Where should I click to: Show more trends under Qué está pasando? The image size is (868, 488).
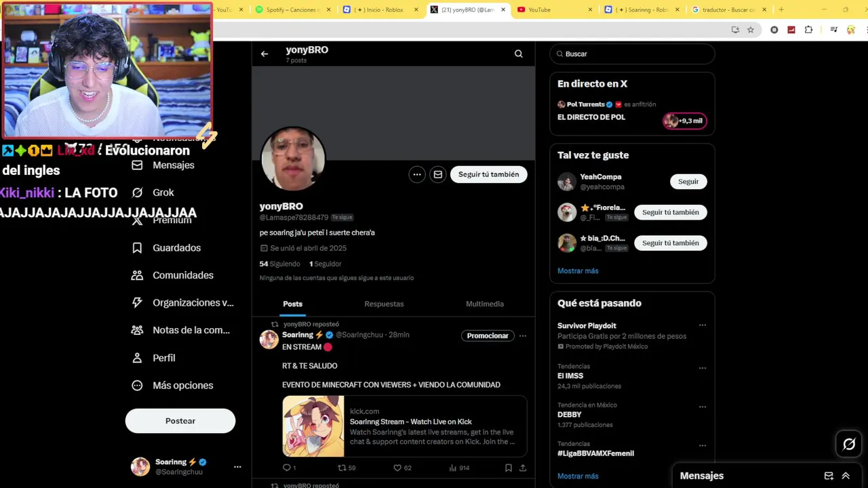tap(578, 476)
